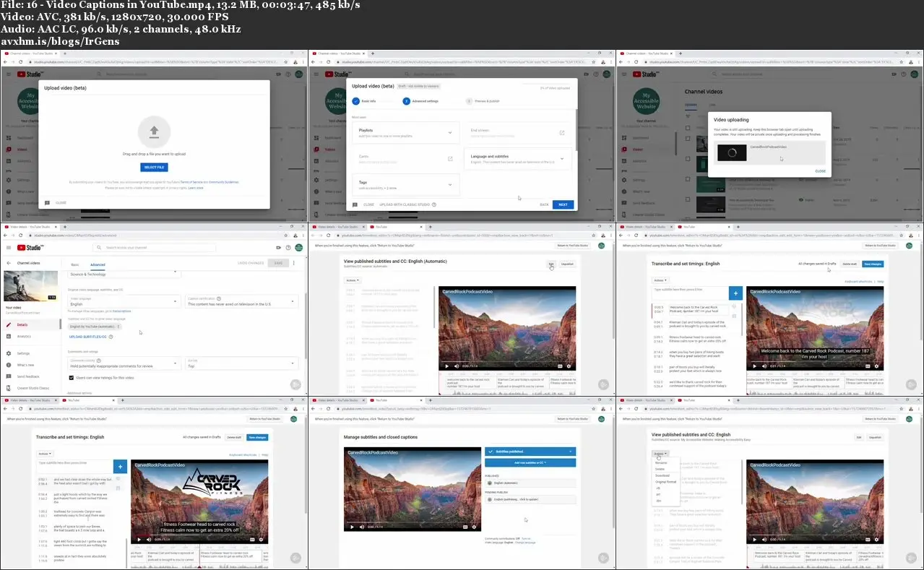Open the Caption certification dropdown
The image size is (924, 570).
[x=241, y=301]
